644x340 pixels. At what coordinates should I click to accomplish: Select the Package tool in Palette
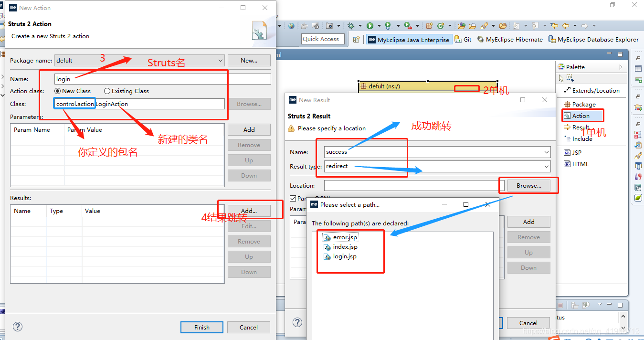point(580,104)
